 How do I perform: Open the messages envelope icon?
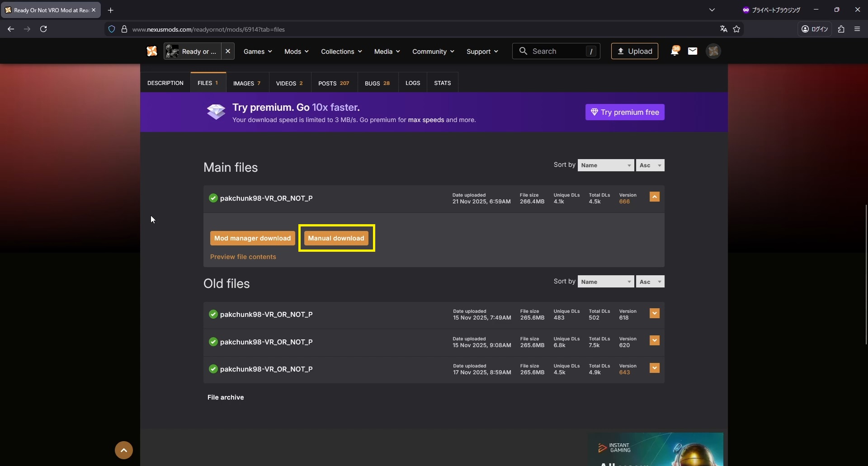693,51
